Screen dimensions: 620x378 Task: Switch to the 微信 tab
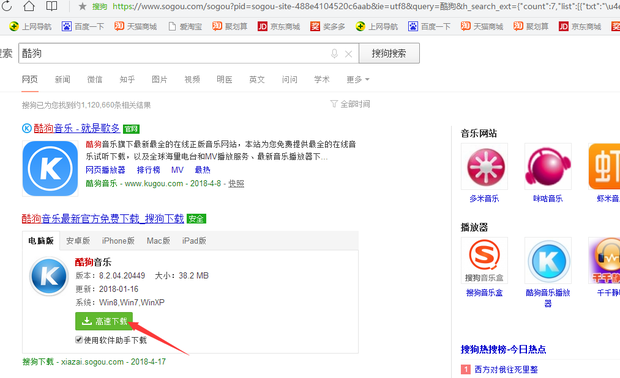95,79
